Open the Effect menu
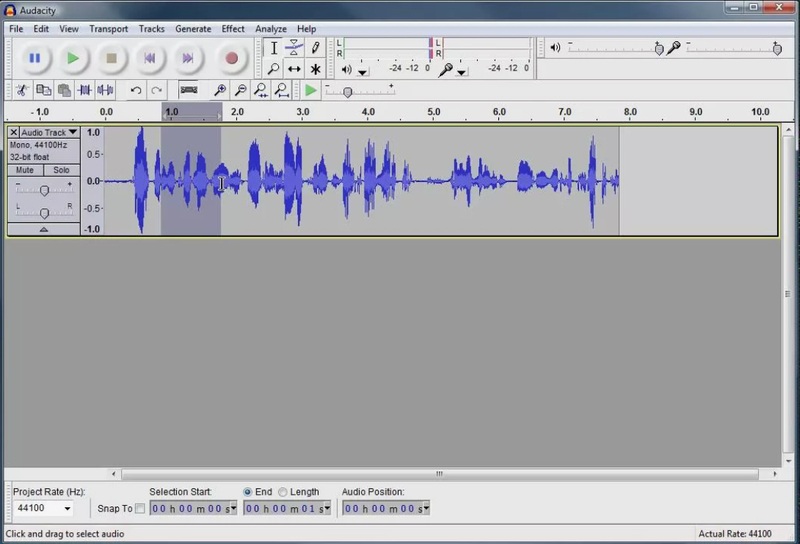 point(232,29)
